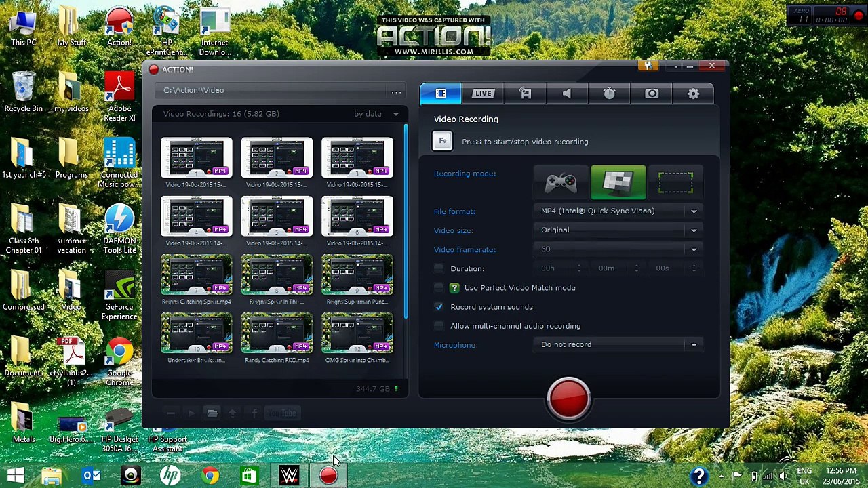Open the Video Recording tab icon
Screen dimensions: 868x488
click(441, 94)
